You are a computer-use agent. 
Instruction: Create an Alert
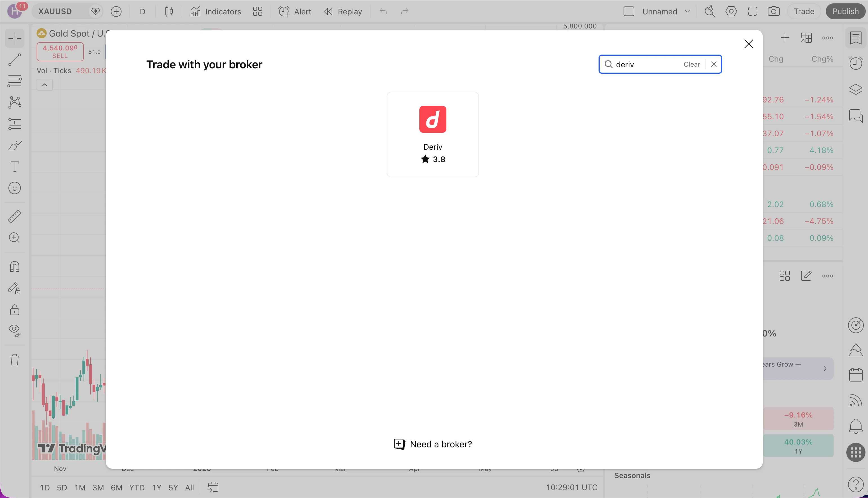295,11
